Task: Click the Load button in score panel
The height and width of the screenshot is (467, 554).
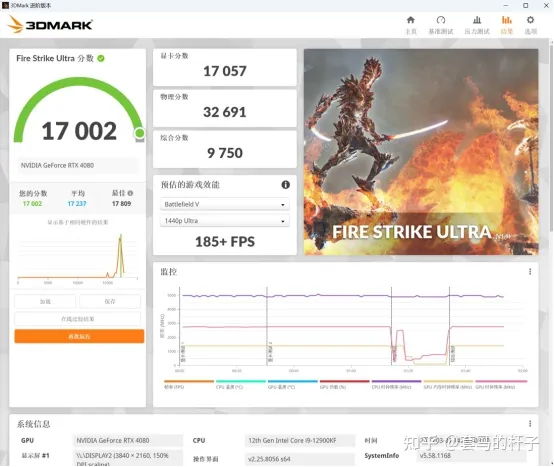Action: (x=45, y=301)
